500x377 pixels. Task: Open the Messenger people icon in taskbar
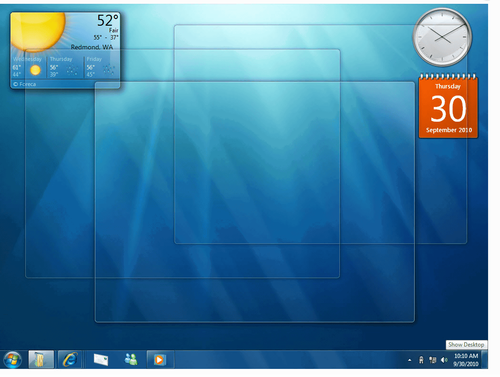131,359
